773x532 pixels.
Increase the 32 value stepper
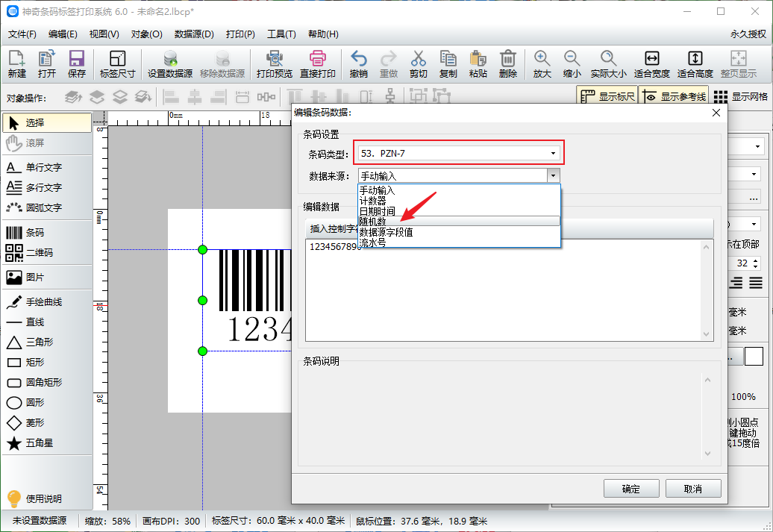(755, 260)
